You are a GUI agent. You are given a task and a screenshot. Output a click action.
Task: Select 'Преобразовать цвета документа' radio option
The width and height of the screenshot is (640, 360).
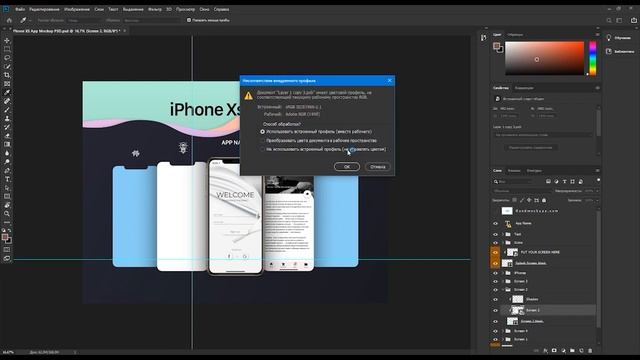[262, 140]
